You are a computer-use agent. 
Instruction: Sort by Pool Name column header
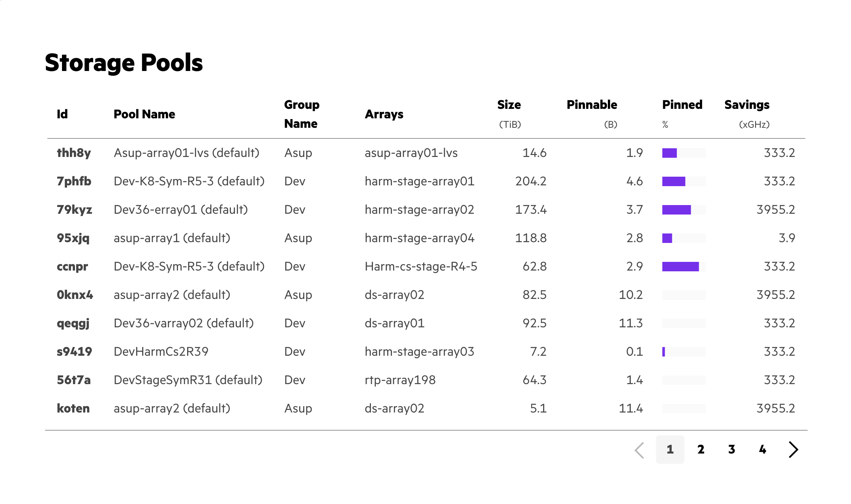pyautogui.click(x=144, y=114)
